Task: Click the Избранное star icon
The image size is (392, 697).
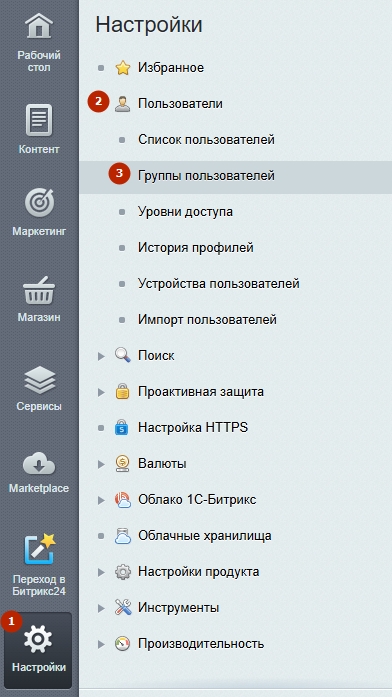Action: click(x=122, y=68)
